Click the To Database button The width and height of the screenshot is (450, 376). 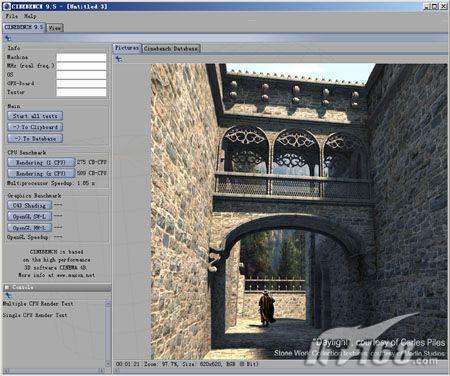click(x=35, y=138)
